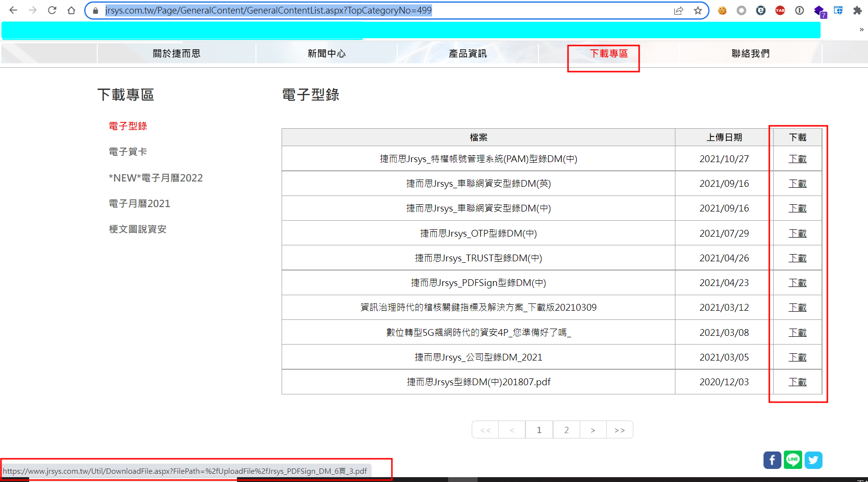Click the upload date 2021/10/27
The image size is (868, 482).
(x=724, y=159)
